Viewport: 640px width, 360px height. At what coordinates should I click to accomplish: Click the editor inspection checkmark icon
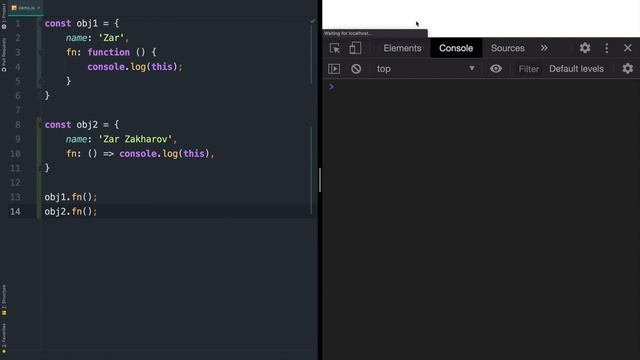(x=313, y=20)
